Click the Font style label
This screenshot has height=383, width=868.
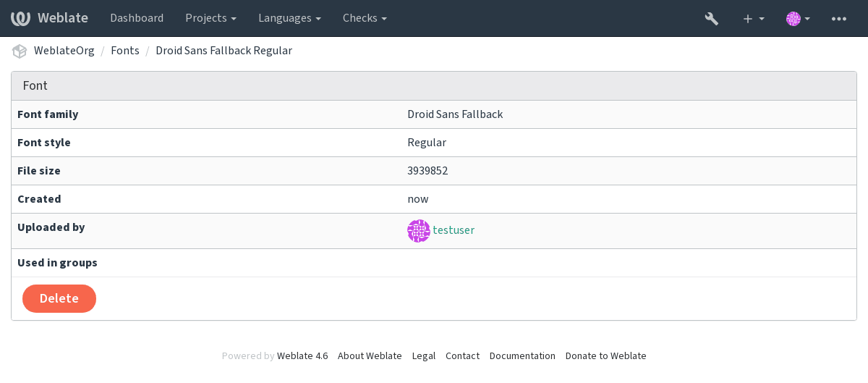44,143
